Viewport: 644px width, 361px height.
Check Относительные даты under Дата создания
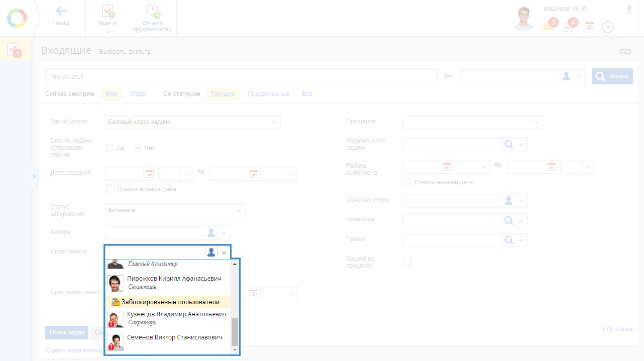(111, 189)
